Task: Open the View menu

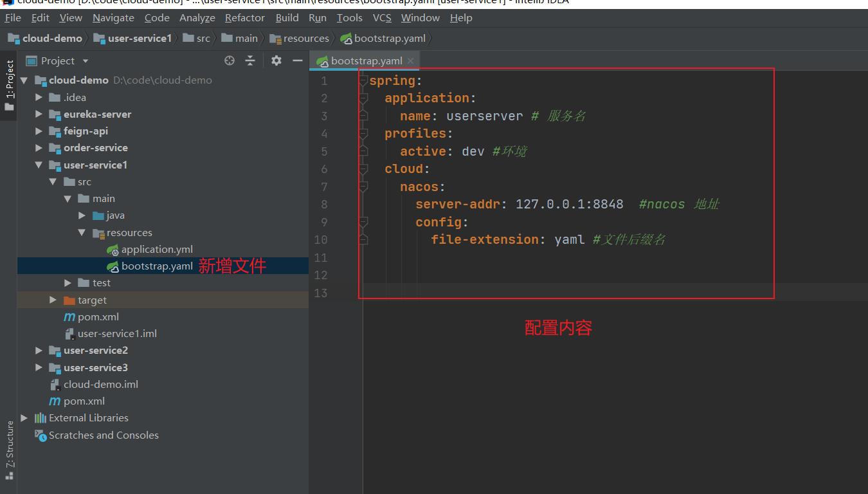Action: click(x=71, y=18)
